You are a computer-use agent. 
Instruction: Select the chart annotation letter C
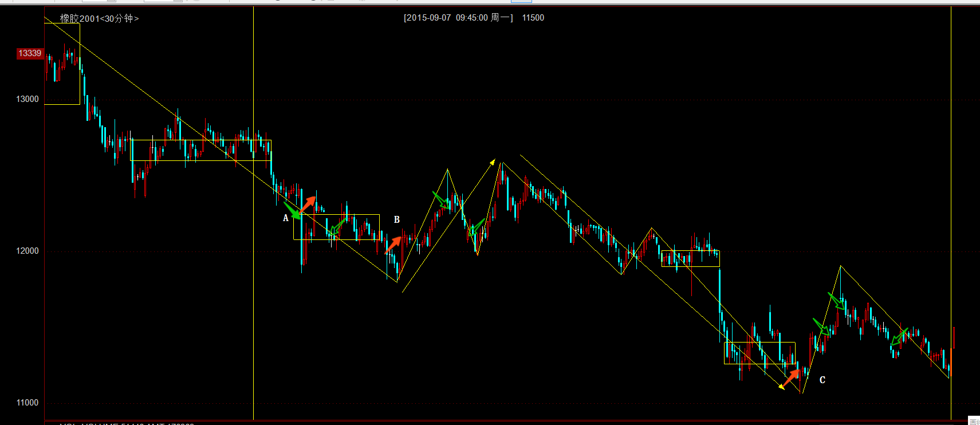click(822, 380)
